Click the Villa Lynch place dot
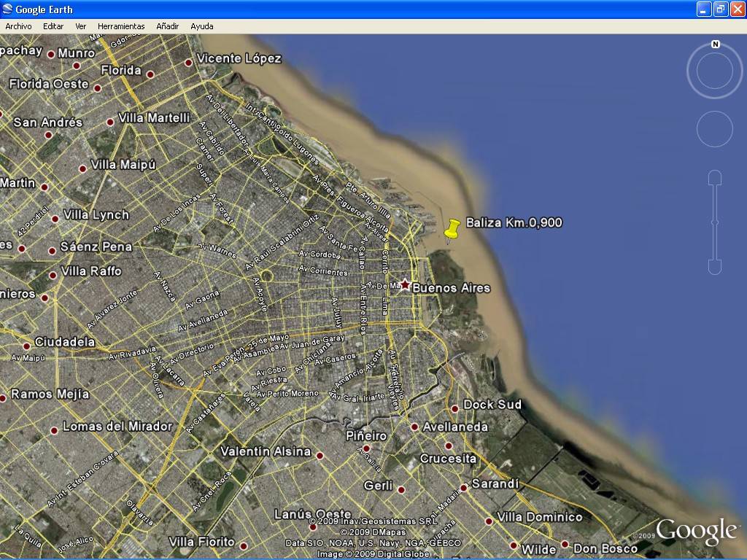Image resolution: width=747 pixels, height=560 pixels. 55,219
